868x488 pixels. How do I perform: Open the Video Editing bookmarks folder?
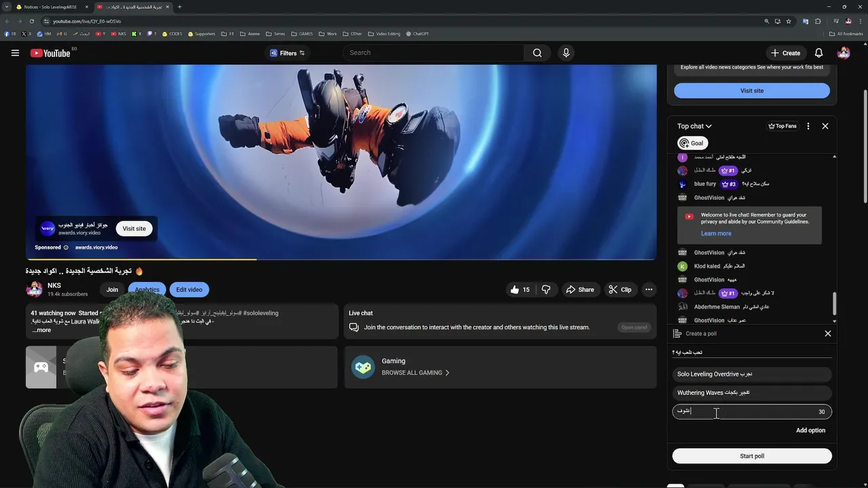pyautogui.click(x=384, y=34)
